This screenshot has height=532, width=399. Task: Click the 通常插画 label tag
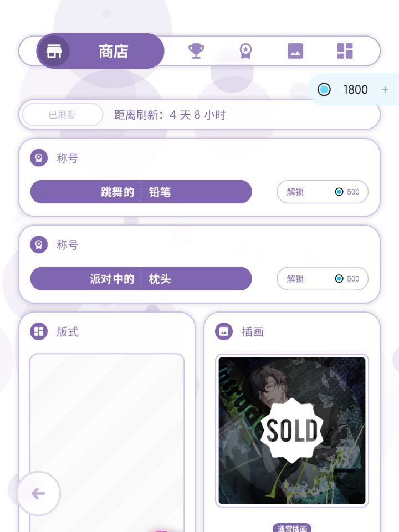(292, 528)
